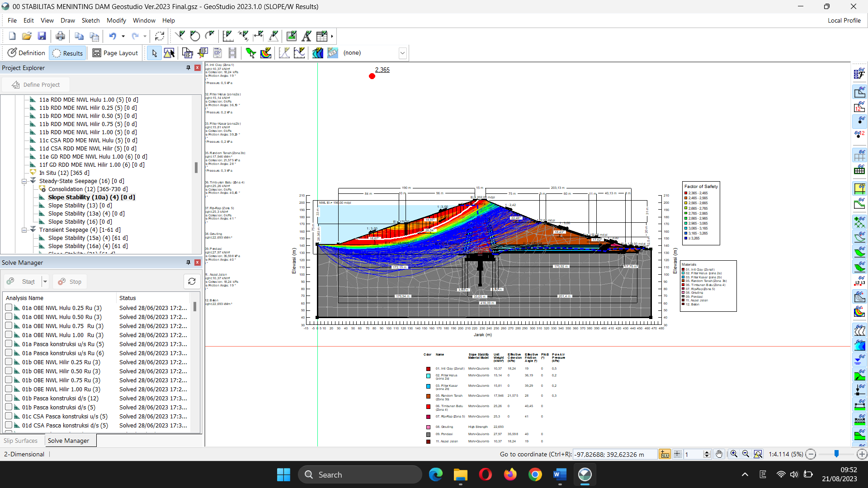The width and height of the screenshot is (868, 488).
Task: Select the Sketch Text 'A' tool
Action: 307,36
